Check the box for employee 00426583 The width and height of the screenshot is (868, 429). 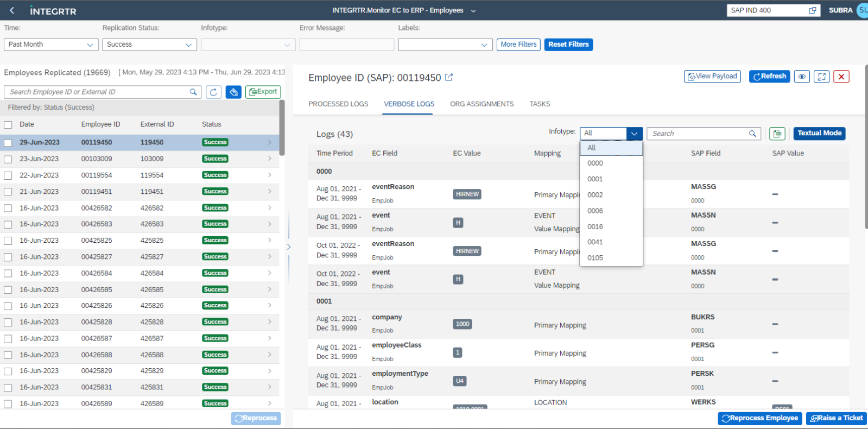8,224
